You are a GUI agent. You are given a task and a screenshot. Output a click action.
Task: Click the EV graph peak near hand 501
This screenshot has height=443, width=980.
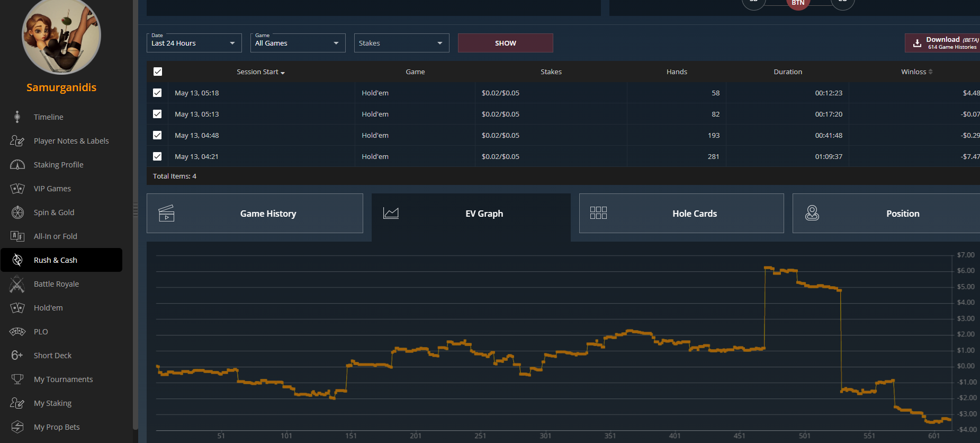(x=769, y=268)
